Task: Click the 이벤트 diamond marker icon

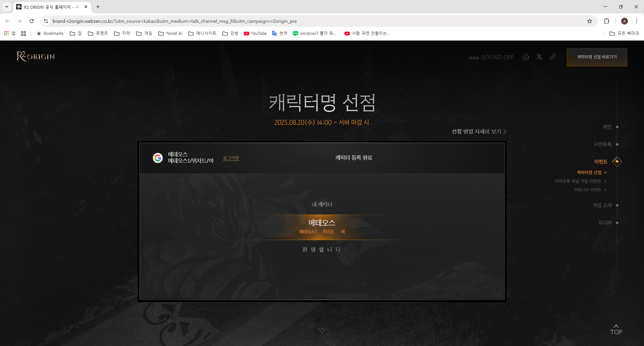Action: pyautogui.click(x=617, y=162)
